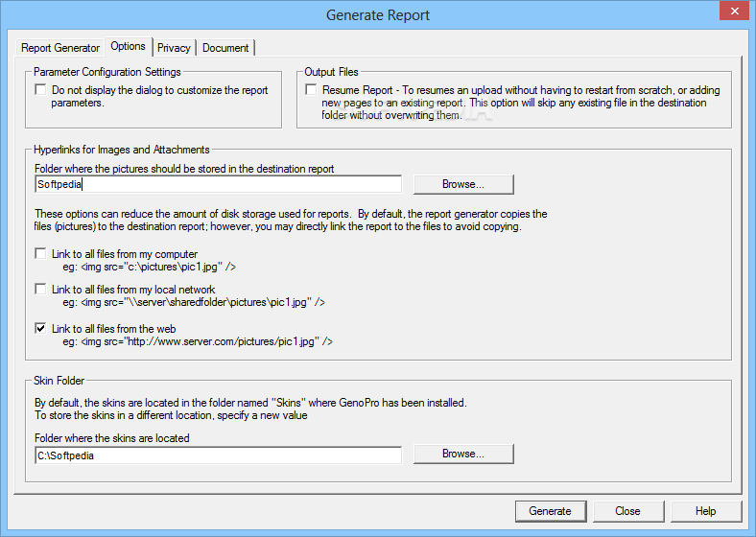Click the 'Folder where the pictures should be stored' label
Screen dimensions: 756x537
tap(184, 169)
